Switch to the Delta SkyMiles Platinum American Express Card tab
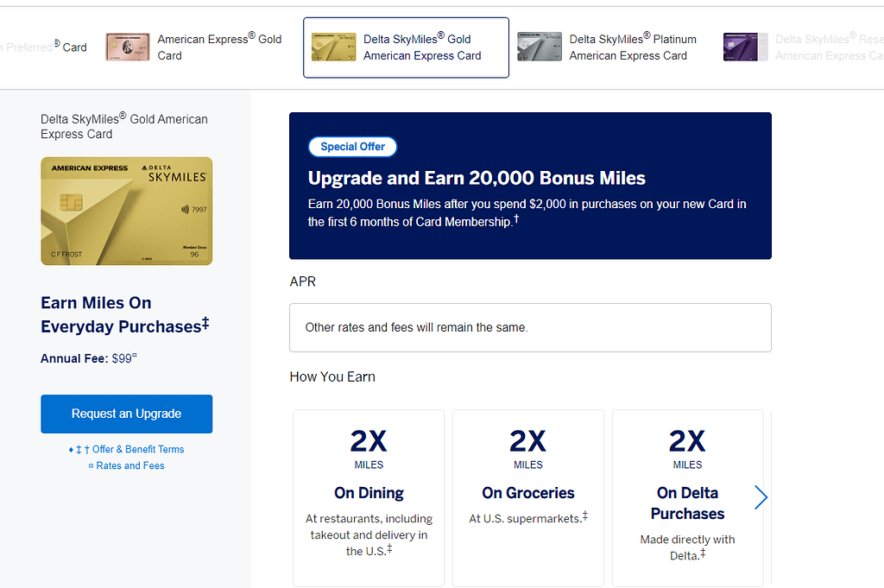The height and width of the screenshot is (588, 884). pos(633,47)
